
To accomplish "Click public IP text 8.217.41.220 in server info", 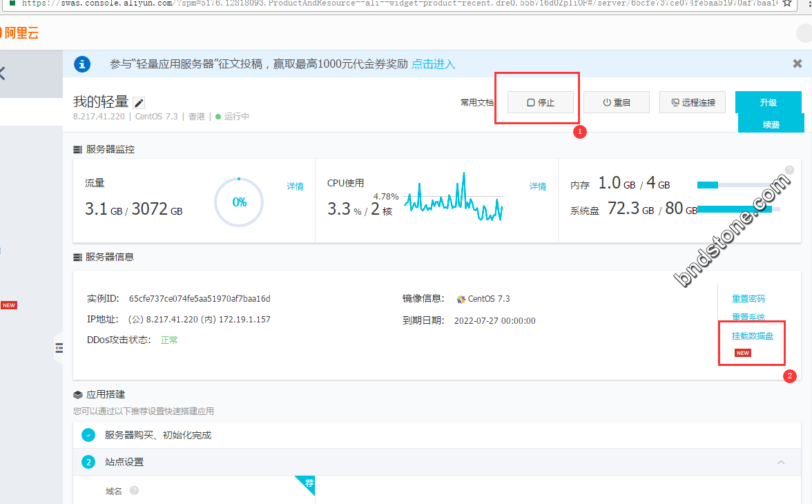I will pyautogui.click(x=172, y=320).
